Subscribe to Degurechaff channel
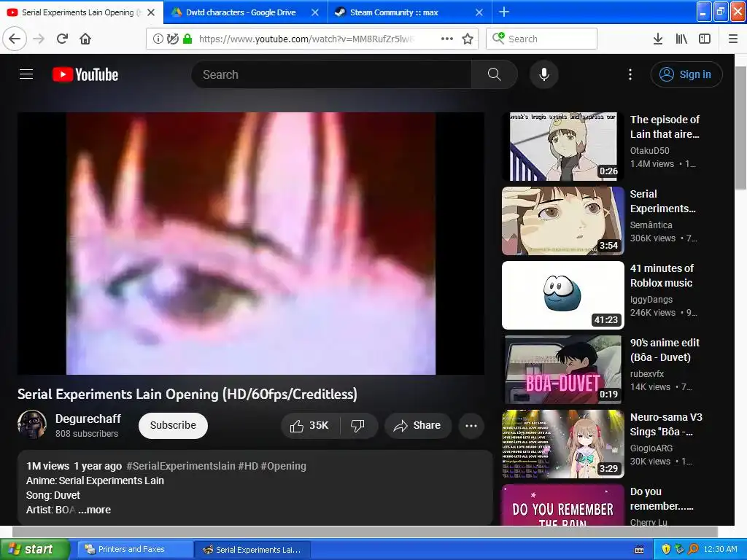 [x=173, y=425]
